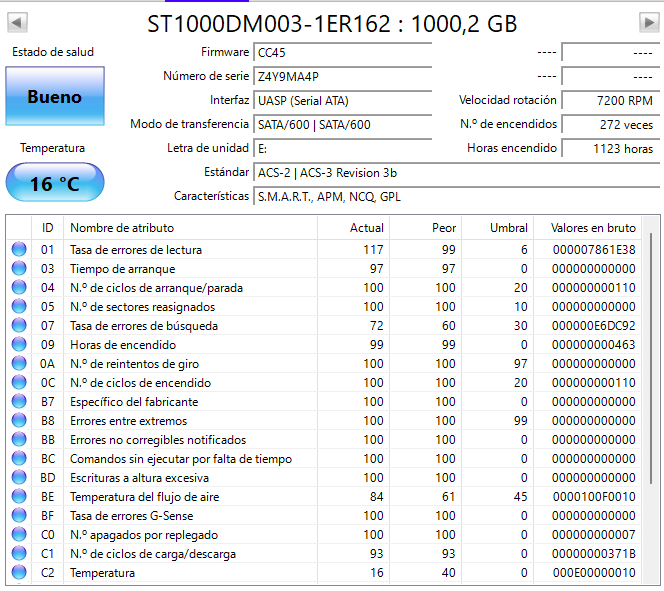This screenshot has height=591, width=664.
Task: Click status circle for attribute 04
Action: 19,287
